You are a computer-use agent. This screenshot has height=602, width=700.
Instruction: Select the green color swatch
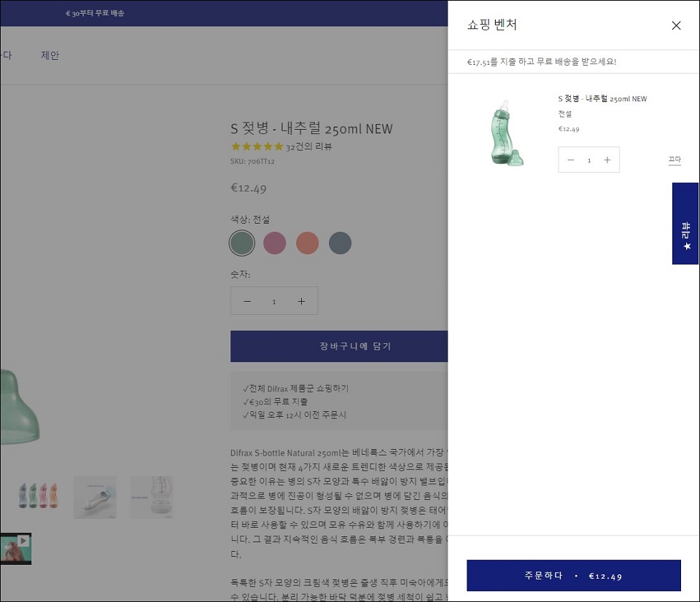click(241, 243)
